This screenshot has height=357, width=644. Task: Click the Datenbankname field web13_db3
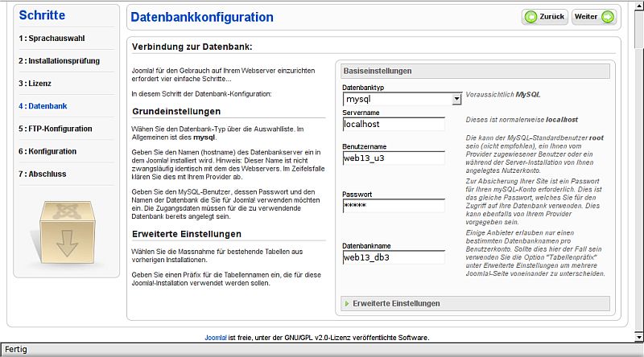(x=394, y=257)
